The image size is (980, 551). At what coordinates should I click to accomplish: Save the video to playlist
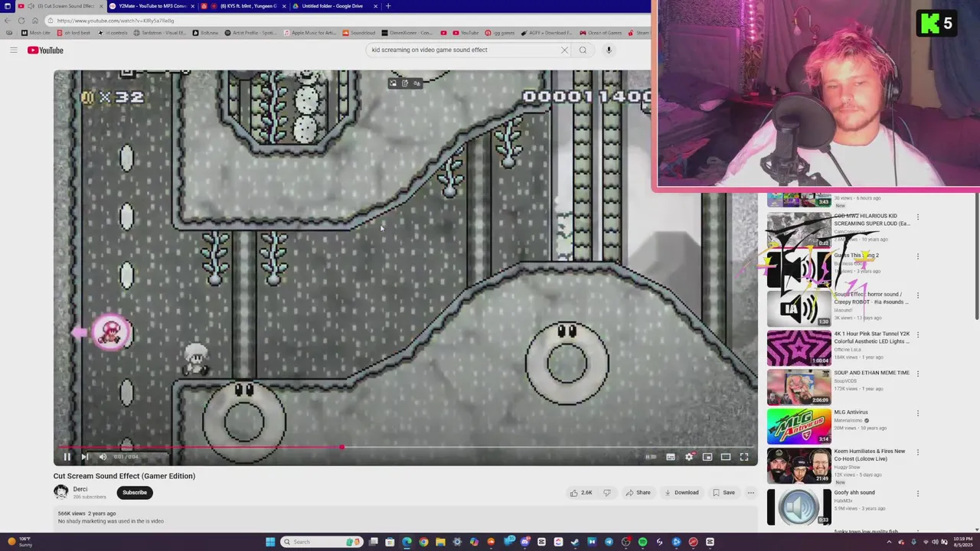point(724,493)
